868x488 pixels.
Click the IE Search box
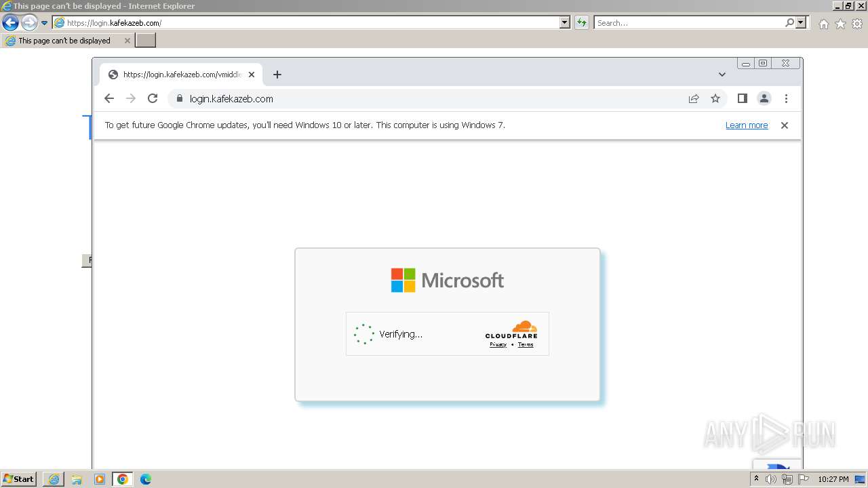coord(688,23)
